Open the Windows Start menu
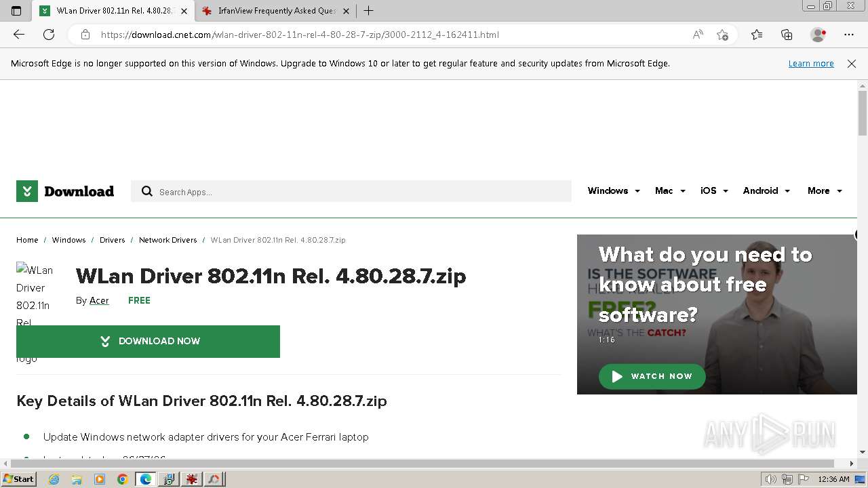The width and height of the screenshot is (868, 488). click(18, 479)
